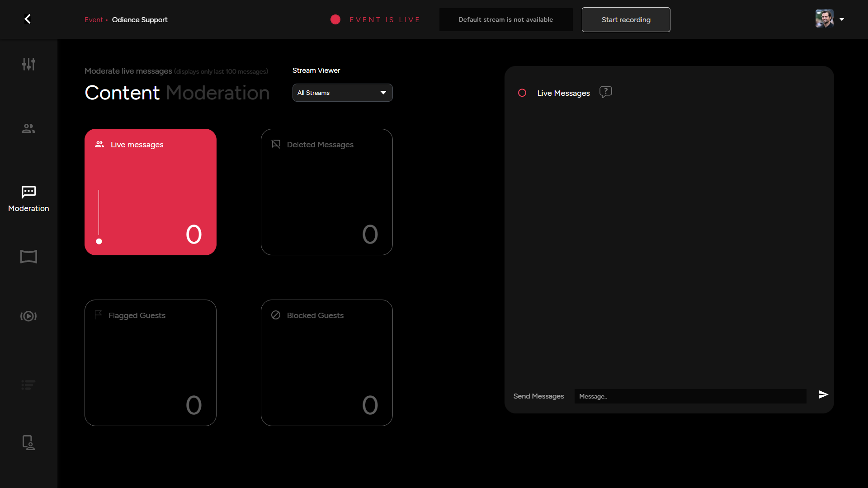Open the guests people sidebar icon

[28, 128]
